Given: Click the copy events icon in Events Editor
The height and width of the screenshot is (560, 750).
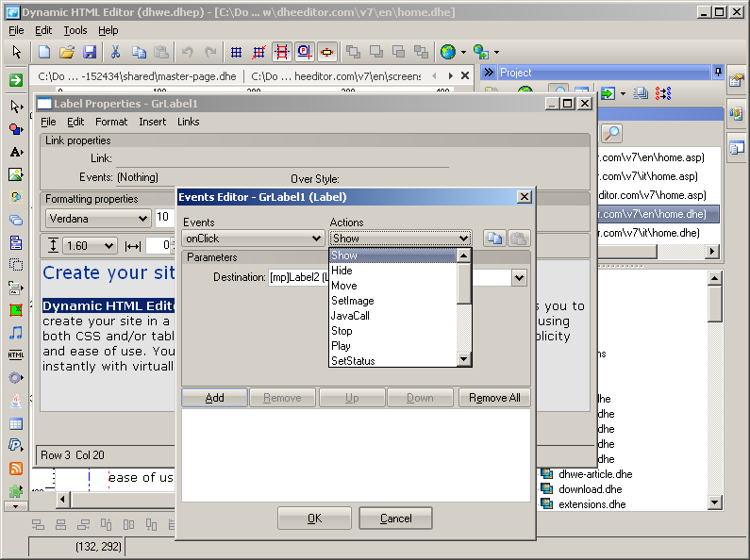Looking at the screenshot, I should [x=494, y=238].
